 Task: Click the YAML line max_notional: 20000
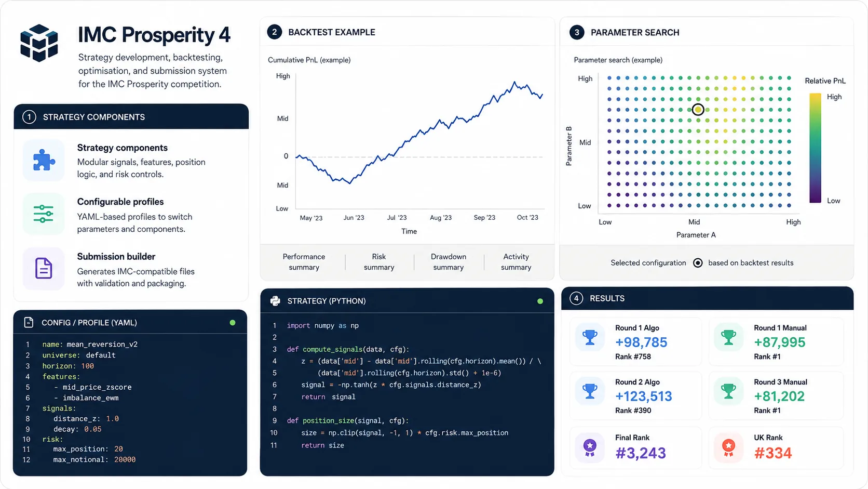click(94, 459)
